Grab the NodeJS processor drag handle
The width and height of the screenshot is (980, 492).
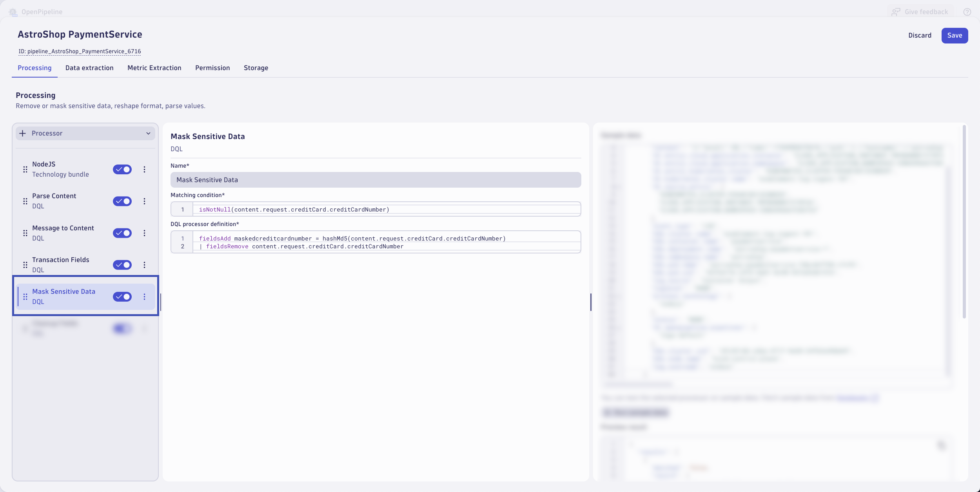pos(25,169)
